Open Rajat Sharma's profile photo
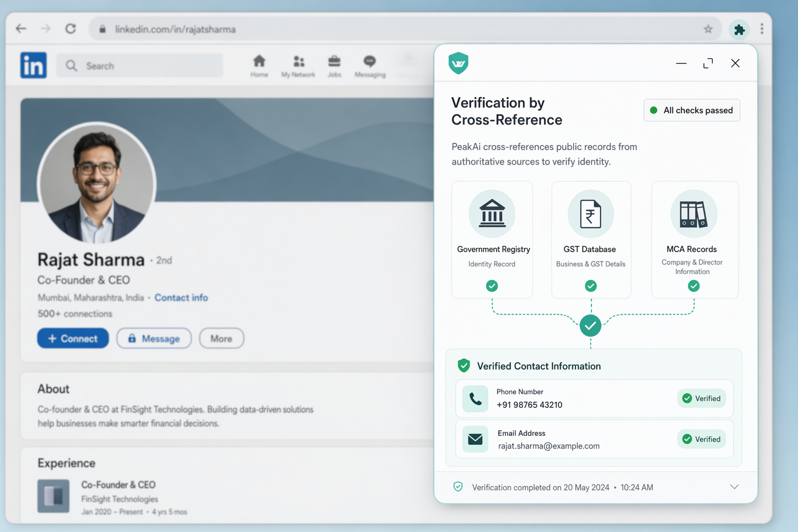The width and height of the screenshot is (798, 532). pos(97,183)
